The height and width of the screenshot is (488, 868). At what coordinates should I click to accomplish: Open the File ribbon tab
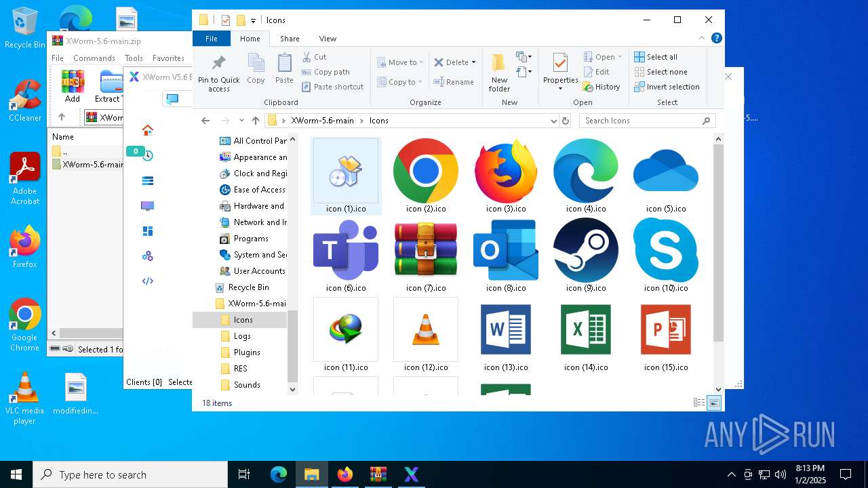point(212,39)
